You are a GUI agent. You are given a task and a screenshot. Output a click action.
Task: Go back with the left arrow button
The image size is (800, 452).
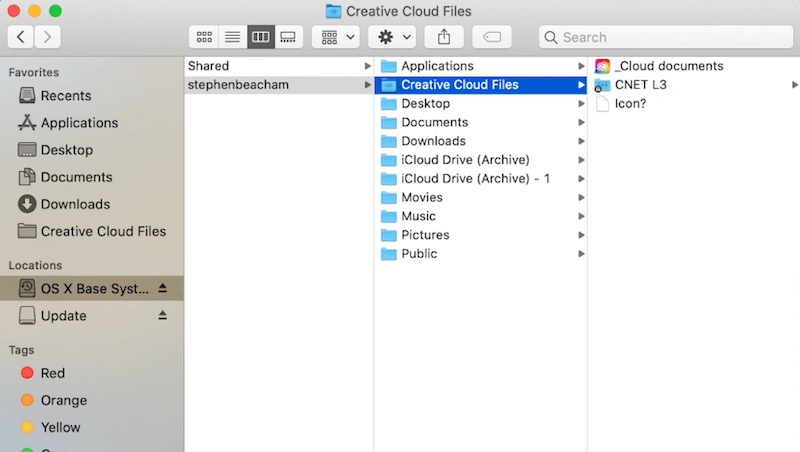[21, 37]
